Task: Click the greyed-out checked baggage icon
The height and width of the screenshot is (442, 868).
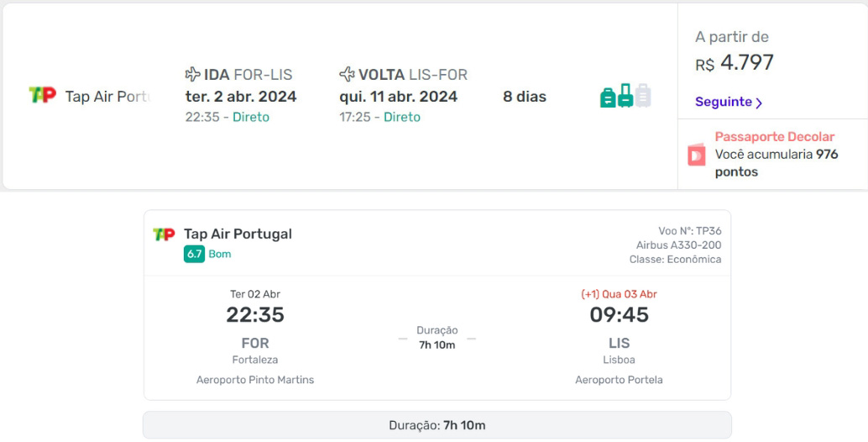Action: tap(643, 95)
